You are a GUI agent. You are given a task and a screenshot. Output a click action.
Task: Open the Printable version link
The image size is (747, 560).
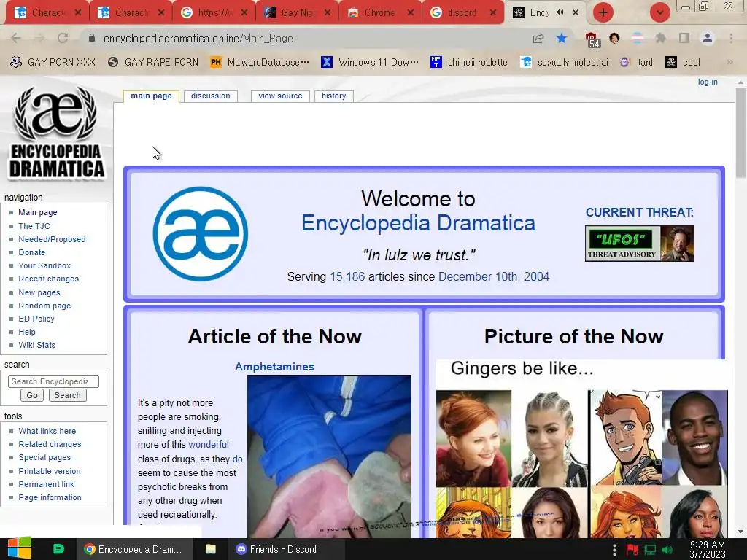[x=50, y=471]
